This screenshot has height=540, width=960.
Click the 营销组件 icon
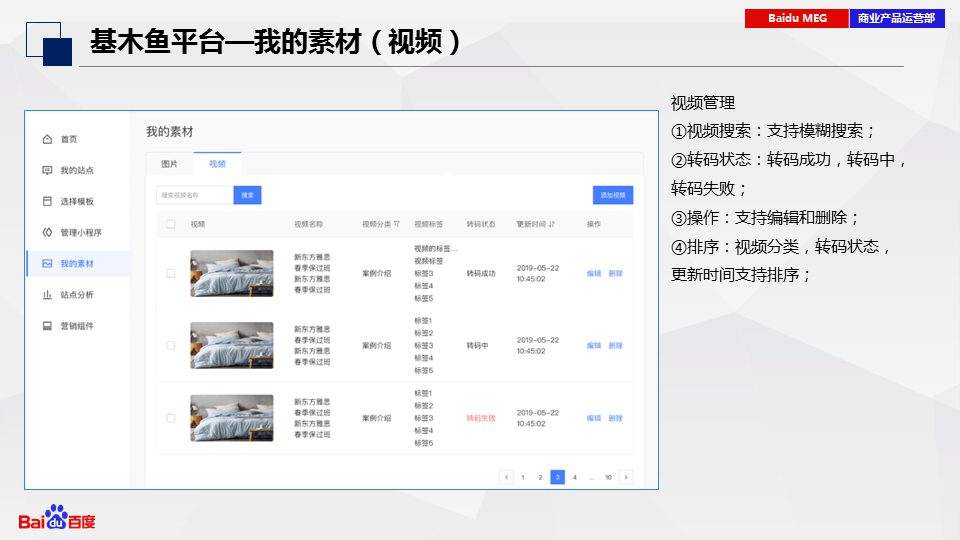pos(47,326)
